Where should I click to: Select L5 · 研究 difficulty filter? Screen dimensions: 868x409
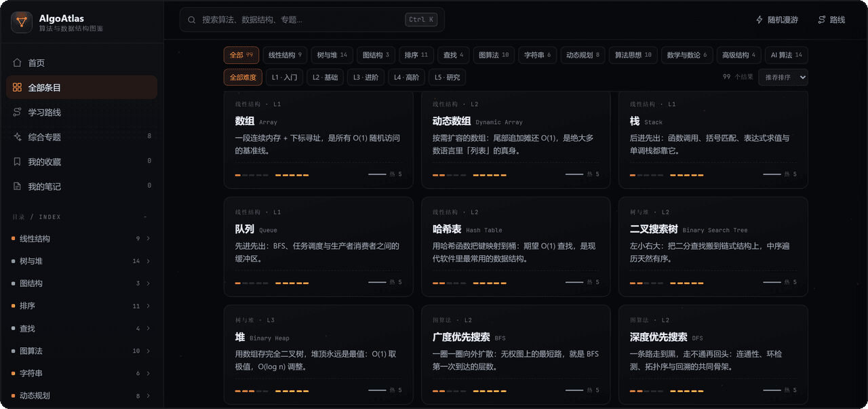(448, 77)
